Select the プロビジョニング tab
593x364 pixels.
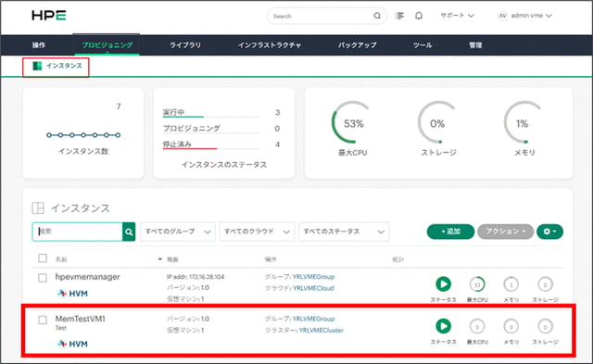(107, 45)
